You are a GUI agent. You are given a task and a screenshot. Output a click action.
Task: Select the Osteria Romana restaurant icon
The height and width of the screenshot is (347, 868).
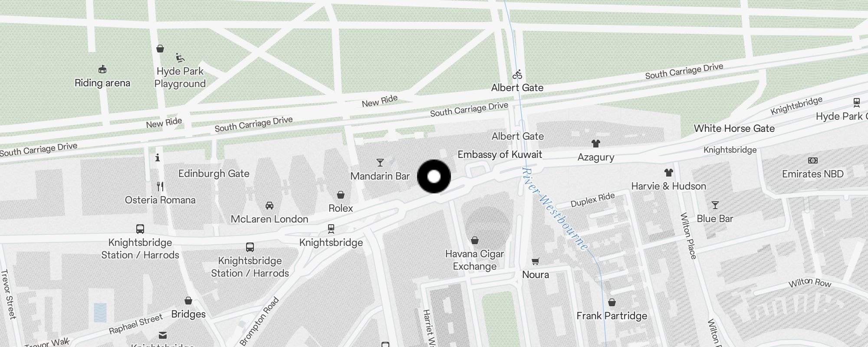[x=160, y=187]
